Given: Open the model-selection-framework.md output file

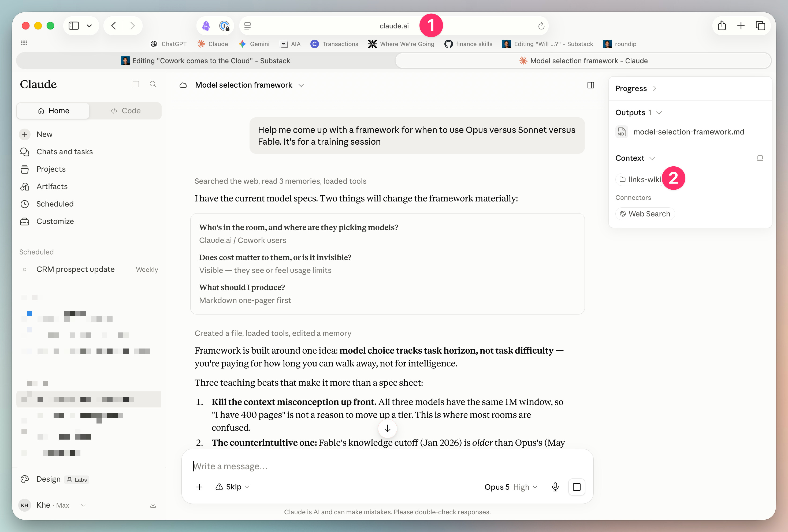Looking at the screenshot, I should point(680,132).
